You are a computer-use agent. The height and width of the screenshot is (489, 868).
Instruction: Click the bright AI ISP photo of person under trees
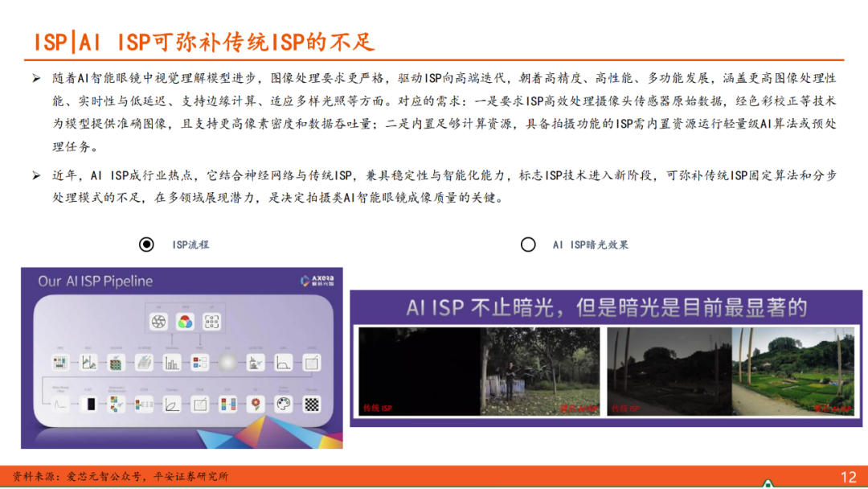tap(540, 371)
